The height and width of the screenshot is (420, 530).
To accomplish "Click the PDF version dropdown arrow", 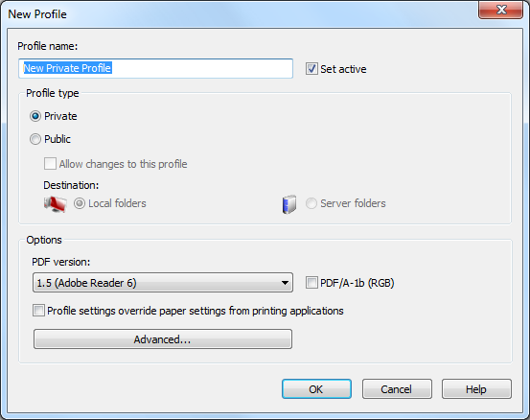I will (285, 283).
